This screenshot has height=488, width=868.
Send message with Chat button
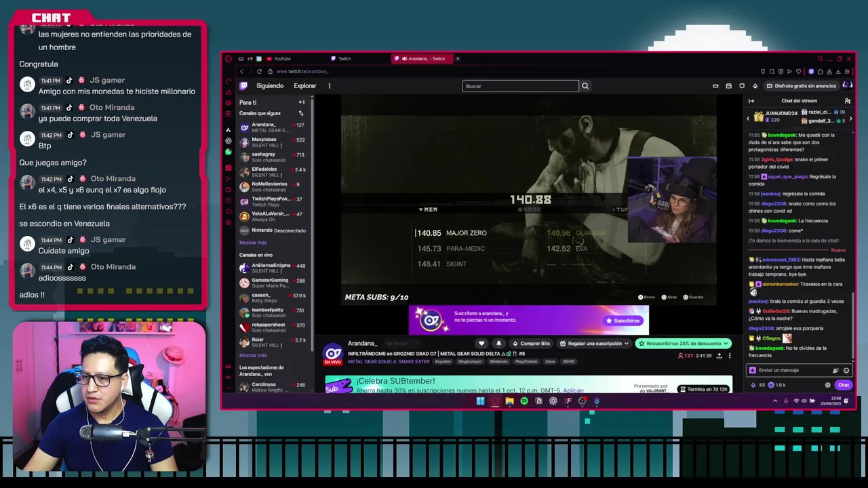click(844, 385)
